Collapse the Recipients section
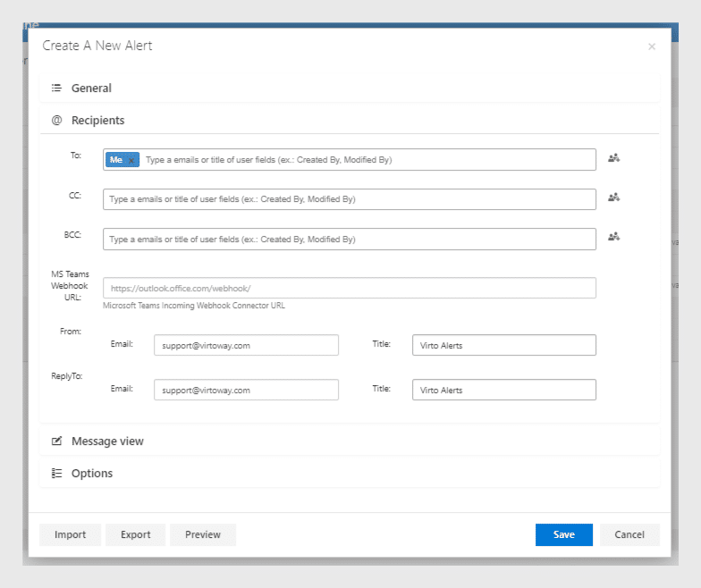Viewport: 701px width, 588px height. (x=350, y=120)
